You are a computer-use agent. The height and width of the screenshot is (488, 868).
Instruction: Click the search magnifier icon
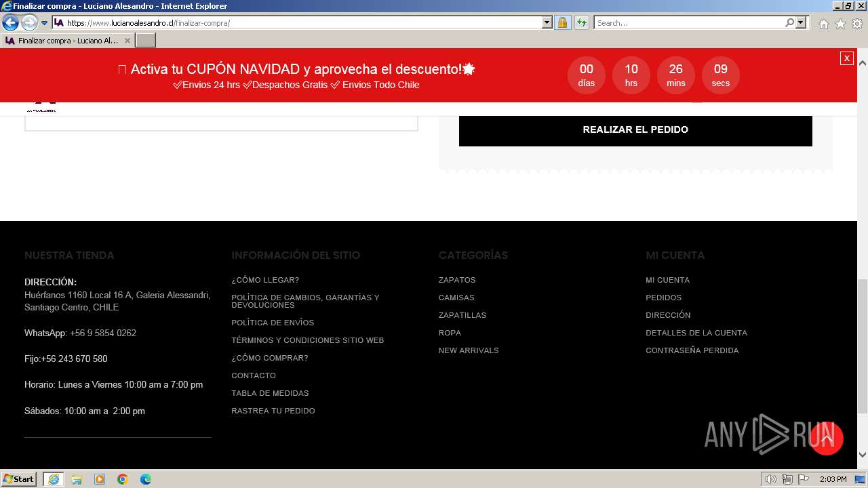pyautogui.click(x=789, y=22)
